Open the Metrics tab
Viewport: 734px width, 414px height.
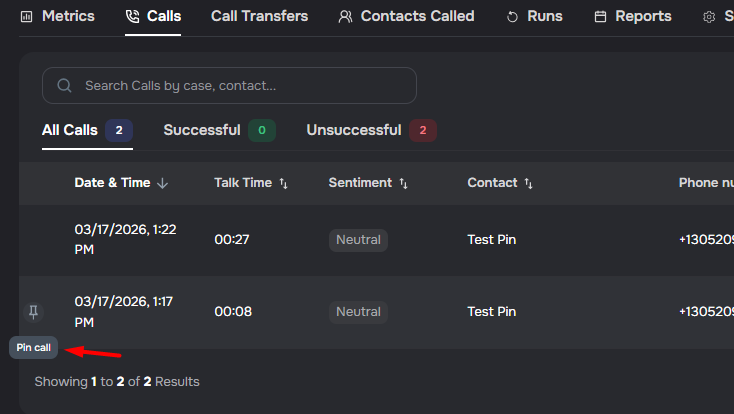click(58, 17)
